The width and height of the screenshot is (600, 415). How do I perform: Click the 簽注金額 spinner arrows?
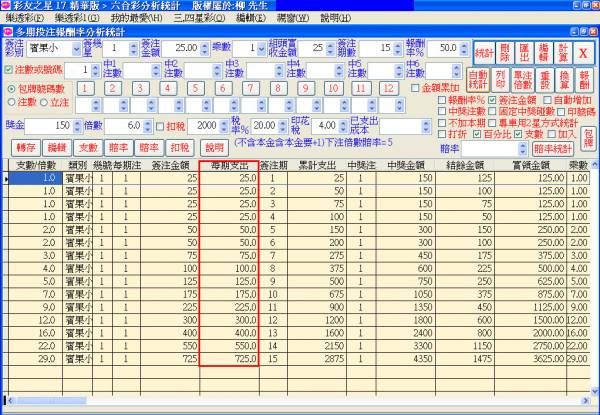pyautogui.click(x=202, y=48)
